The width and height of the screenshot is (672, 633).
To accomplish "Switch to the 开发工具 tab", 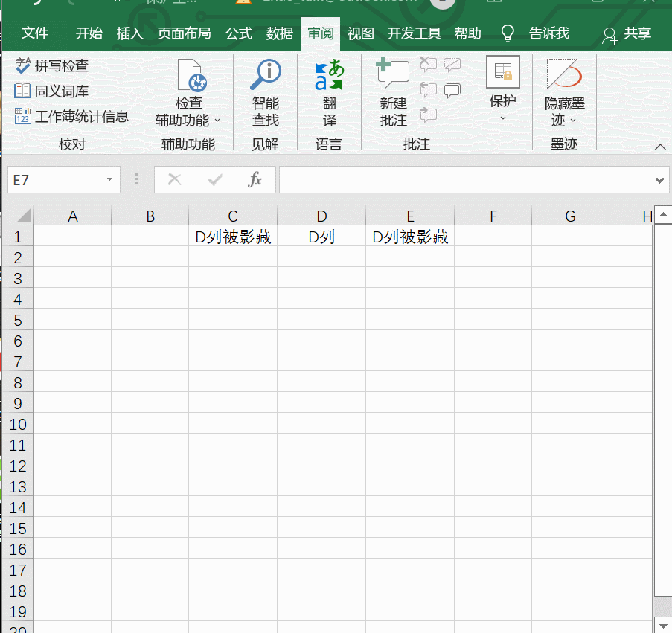I will point(414,33).
